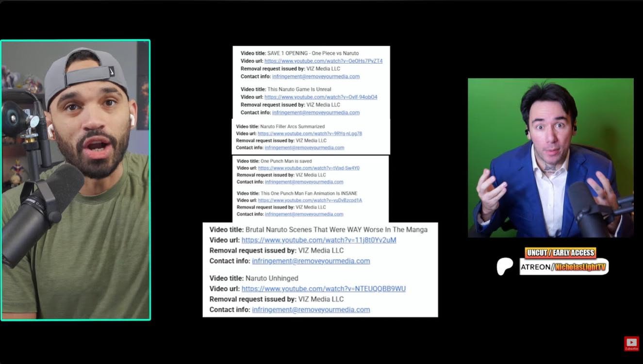The height and width of the screenshot is (364, 643).
Task: Click 'Video url:' label in Brutal Naruto Scenes entry
Action: pos(225,240)
